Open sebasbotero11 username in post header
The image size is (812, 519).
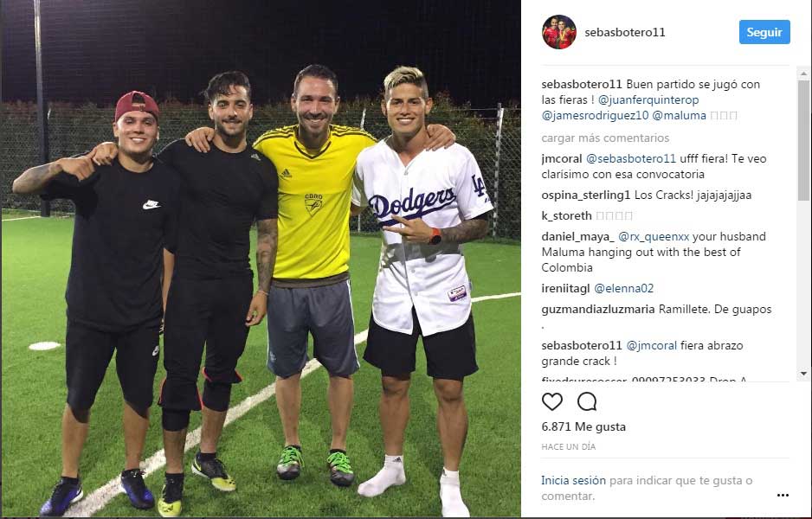[624, 32]
